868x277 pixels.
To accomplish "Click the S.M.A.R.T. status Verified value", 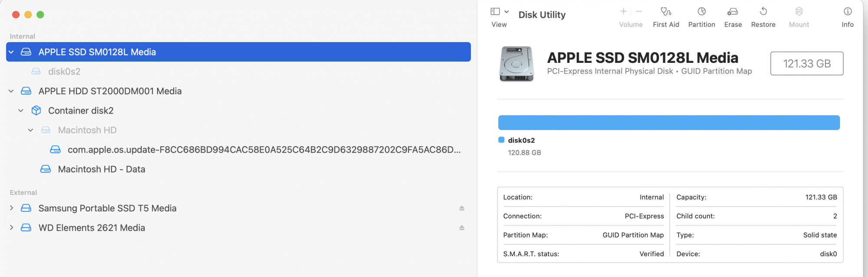I will 651,254.
